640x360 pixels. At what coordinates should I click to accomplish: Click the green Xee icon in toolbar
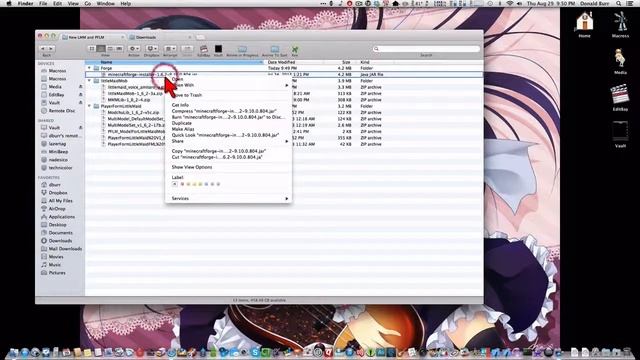(x=295, y=49)
